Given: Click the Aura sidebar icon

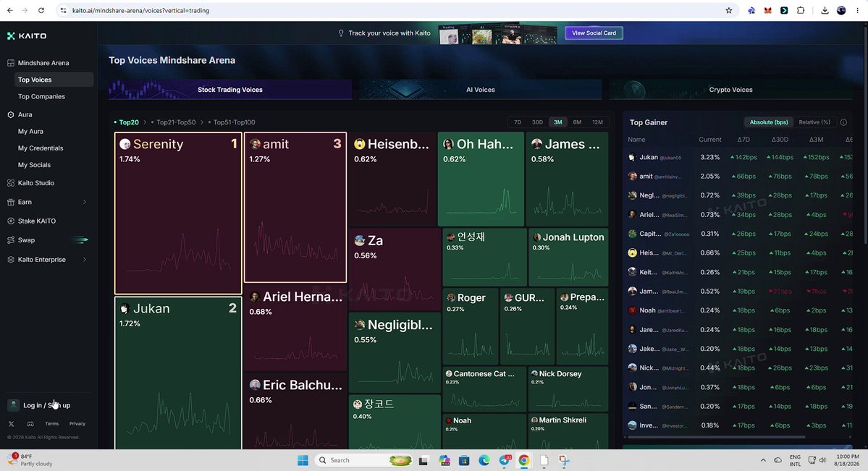Looking at the screenshot, I should click(11, 115).
